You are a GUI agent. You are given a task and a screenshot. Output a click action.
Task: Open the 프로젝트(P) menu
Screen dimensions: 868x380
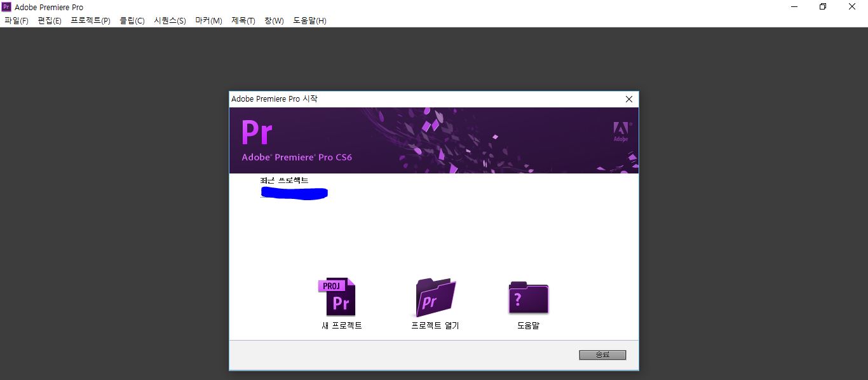pyautogui.click(x=90, y=21)
